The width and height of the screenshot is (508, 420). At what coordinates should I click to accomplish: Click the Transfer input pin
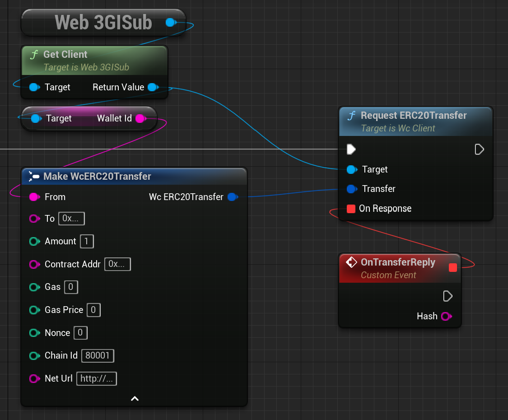[352, 189]
